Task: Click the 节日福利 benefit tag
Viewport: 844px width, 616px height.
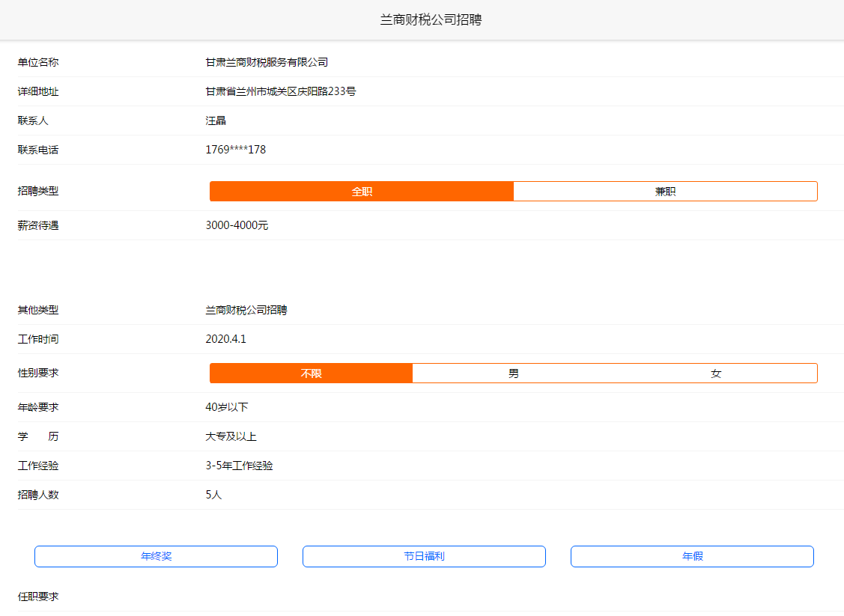Action: tap(424, 557)
